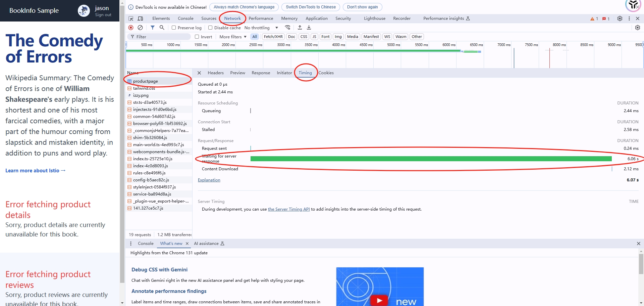
Task: Click Don't show again button
Action: (362, 7)
